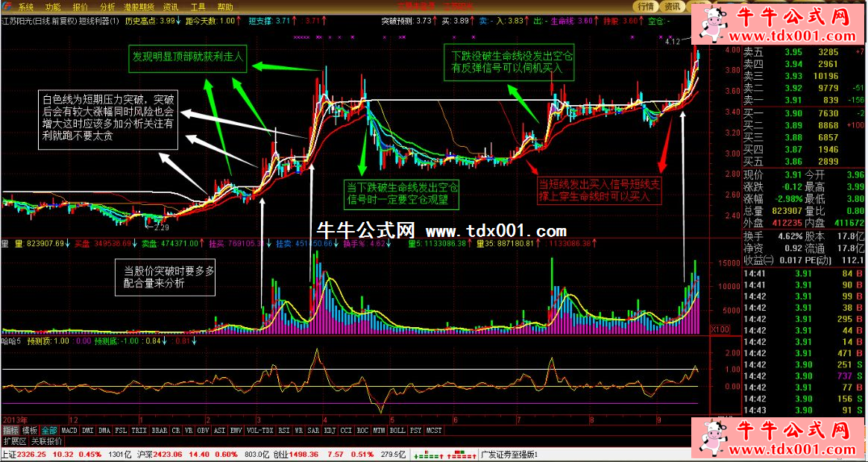The width and height of the screenshot is (868, 462).
Task: Toggle the 全部 indicator filter
Action: pos(49,430)
